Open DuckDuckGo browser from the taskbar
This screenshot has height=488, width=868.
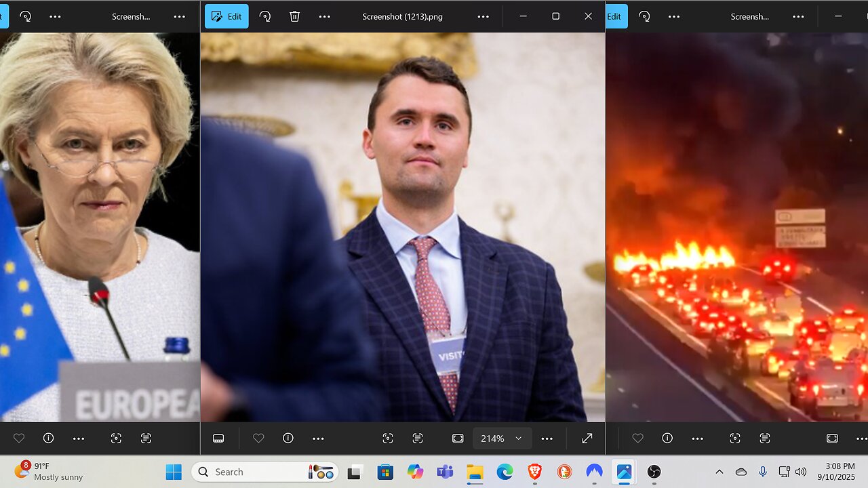(x=564, y=472)
